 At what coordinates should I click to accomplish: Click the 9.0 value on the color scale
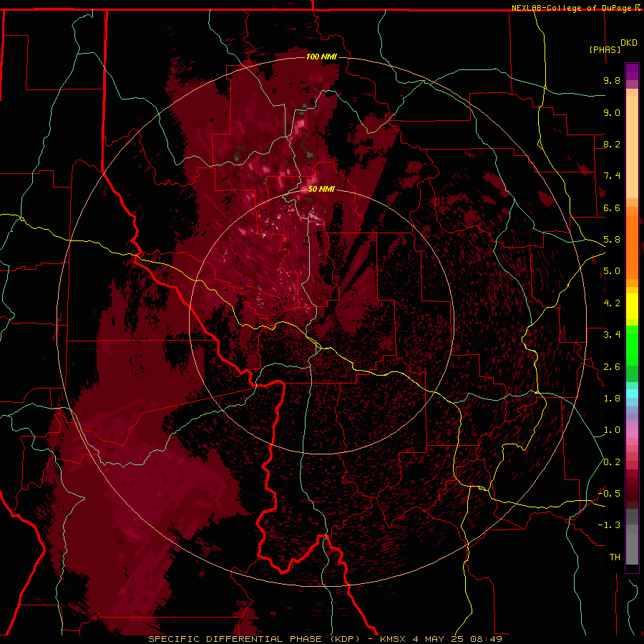point(612,112)
